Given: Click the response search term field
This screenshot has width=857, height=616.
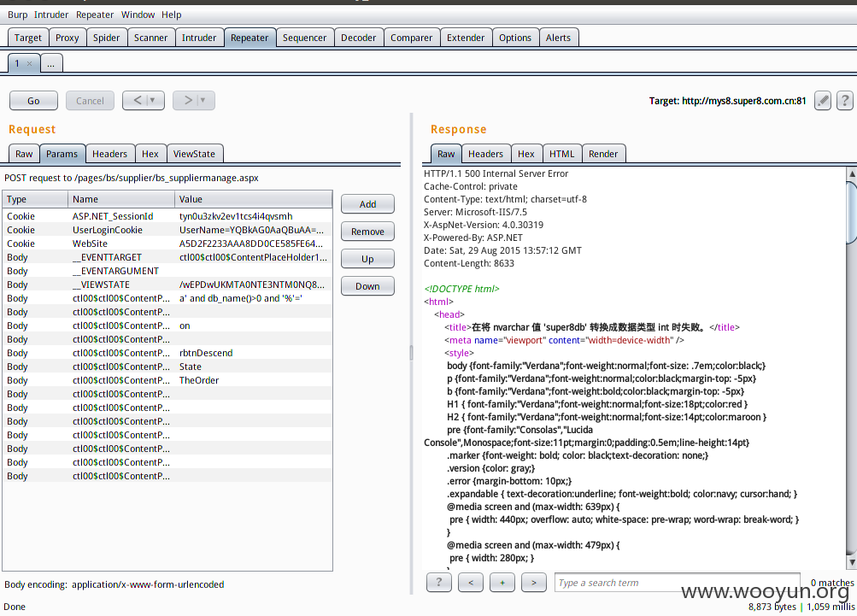Looking at the screenshot, I should click(678, 583).
